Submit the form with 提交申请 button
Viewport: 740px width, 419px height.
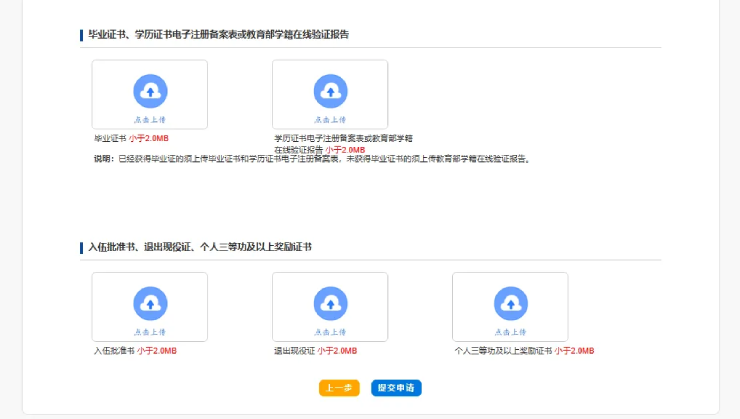396,388
